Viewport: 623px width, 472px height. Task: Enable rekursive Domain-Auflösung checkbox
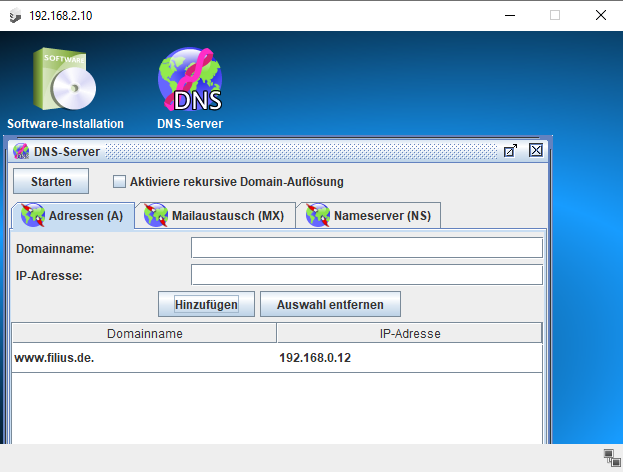pos(119,182)
